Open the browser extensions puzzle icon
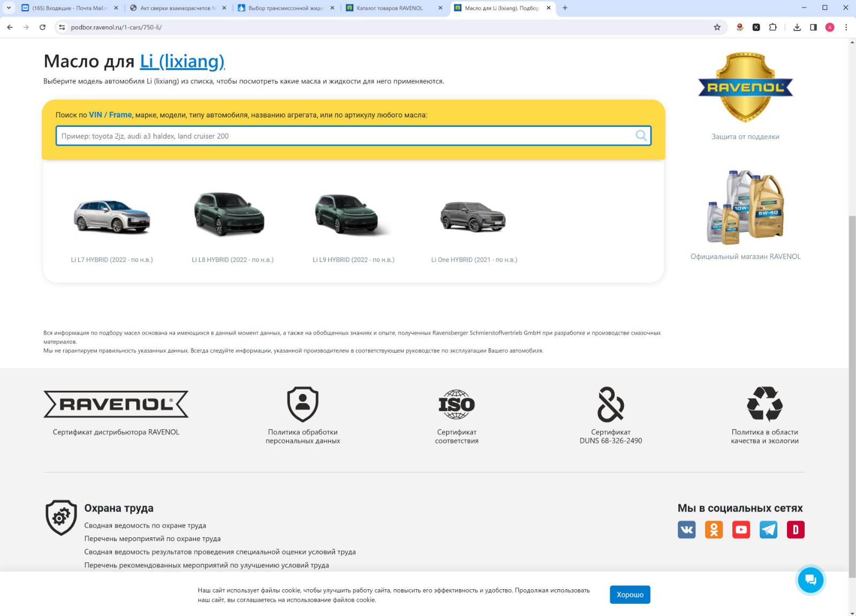This screenshot has height=616, width=856. coord(773,27)
